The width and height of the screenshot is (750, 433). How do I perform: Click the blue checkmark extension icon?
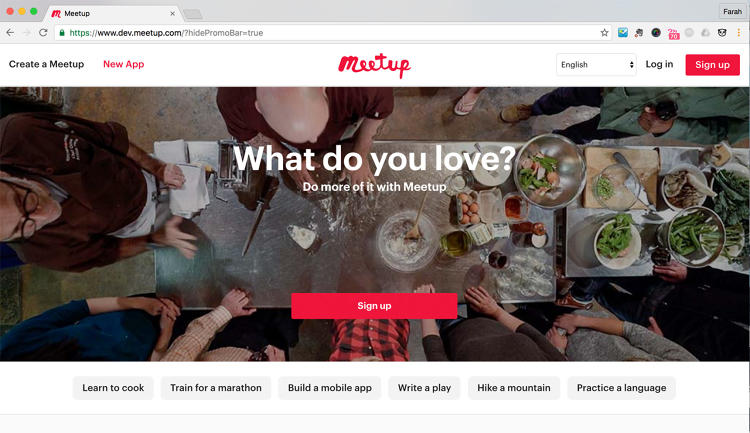(x=623, y=33)
